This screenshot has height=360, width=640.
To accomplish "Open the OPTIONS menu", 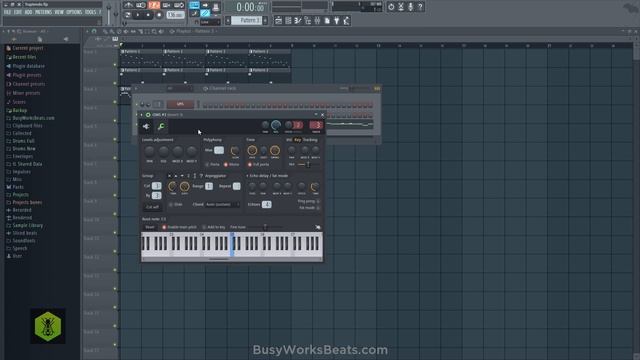I will tap(74, 13).
